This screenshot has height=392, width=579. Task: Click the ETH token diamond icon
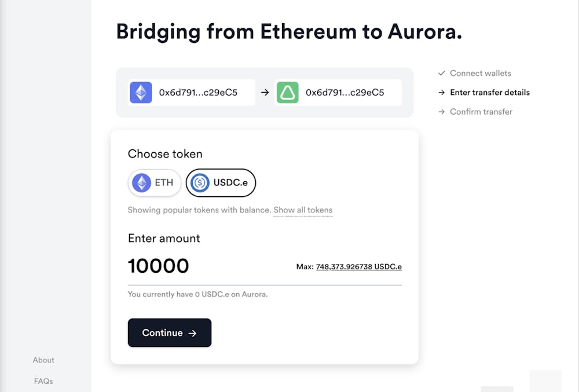tap(142, 183)
